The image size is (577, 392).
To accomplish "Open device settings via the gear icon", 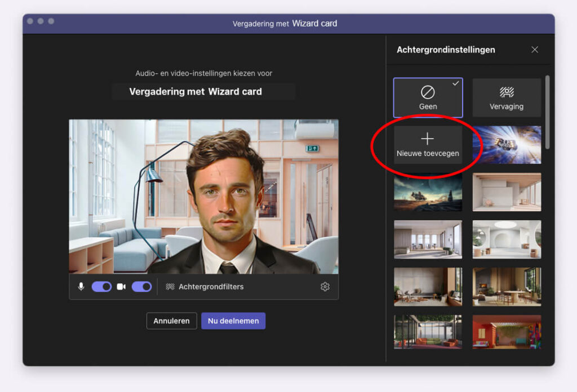I will click(325, 287).
